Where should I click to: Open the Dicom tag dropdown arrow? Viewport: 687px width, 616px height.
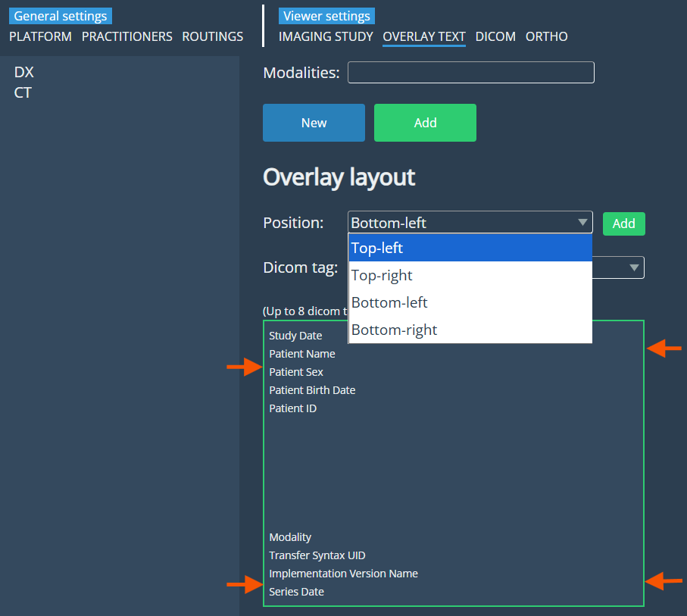tap(633, 267)
